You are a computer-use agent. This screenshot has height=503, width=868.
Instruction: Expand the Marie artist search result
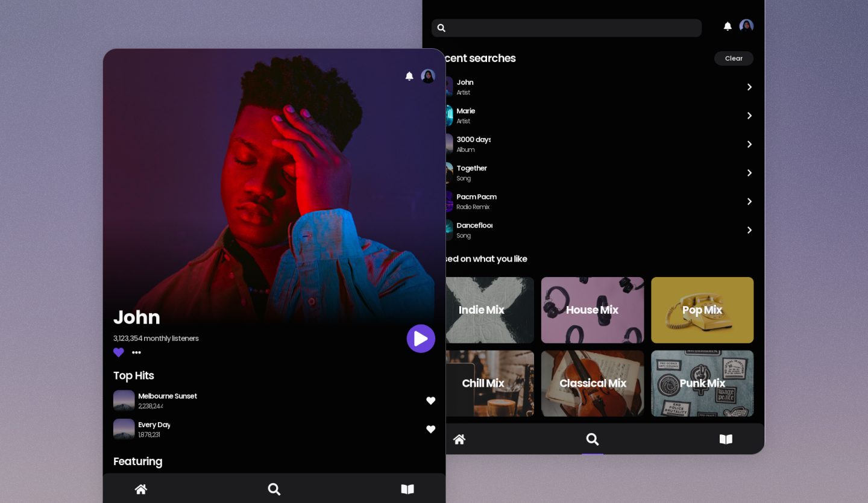[749, 116]
